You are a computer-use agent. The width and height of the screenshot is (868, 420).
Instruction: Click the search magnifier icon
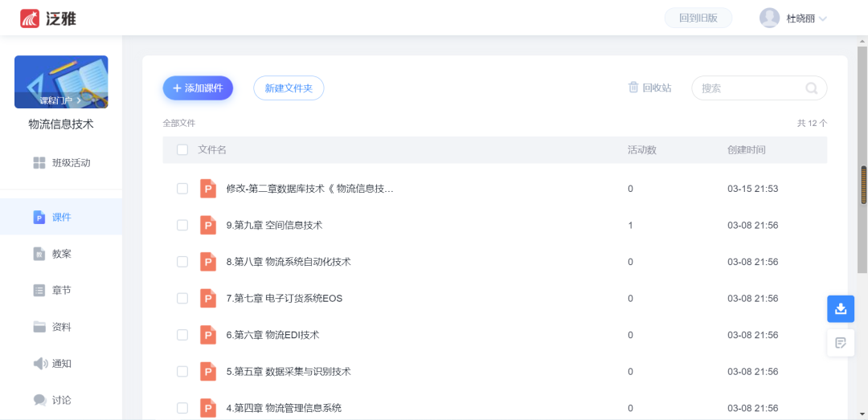(x=812, y=88)
